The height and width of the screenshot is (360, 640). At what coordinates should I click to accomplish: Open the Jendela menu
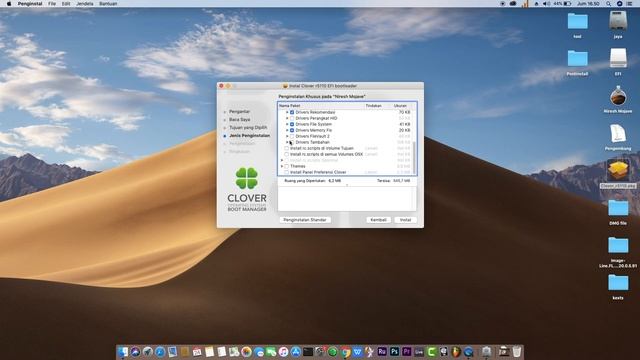coord(85,4)
